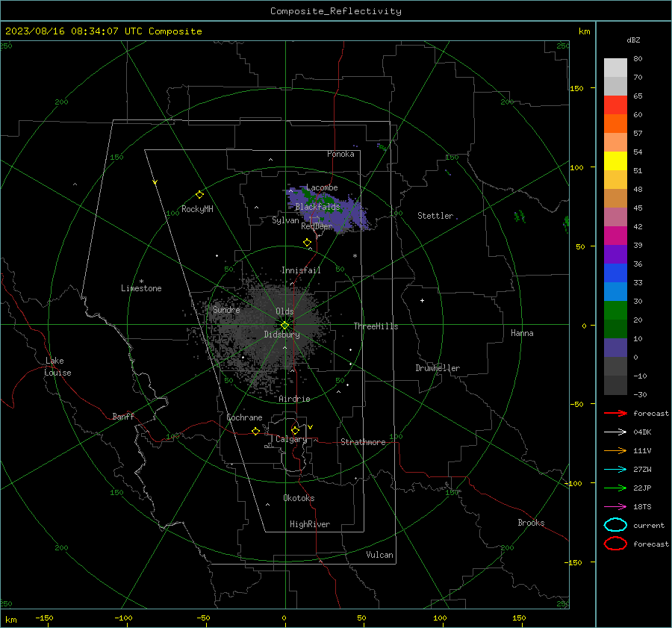Click the red forecast oval icon

click(615, 544)
